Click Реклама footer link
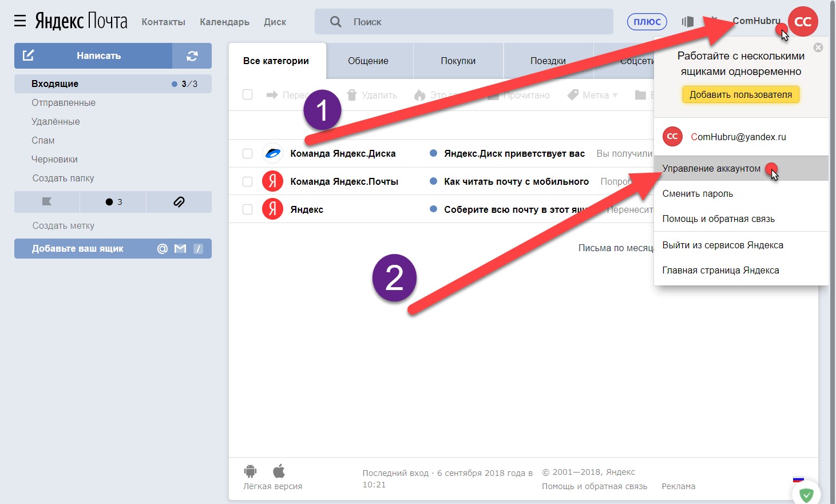This screenshot has height=504, width=836. click(678, 486)
